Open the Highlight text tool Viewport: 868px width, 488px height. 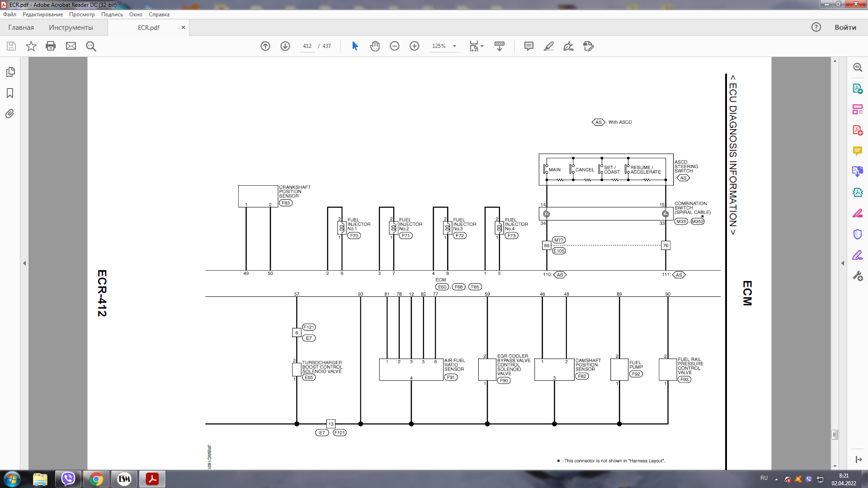[548, 46]
